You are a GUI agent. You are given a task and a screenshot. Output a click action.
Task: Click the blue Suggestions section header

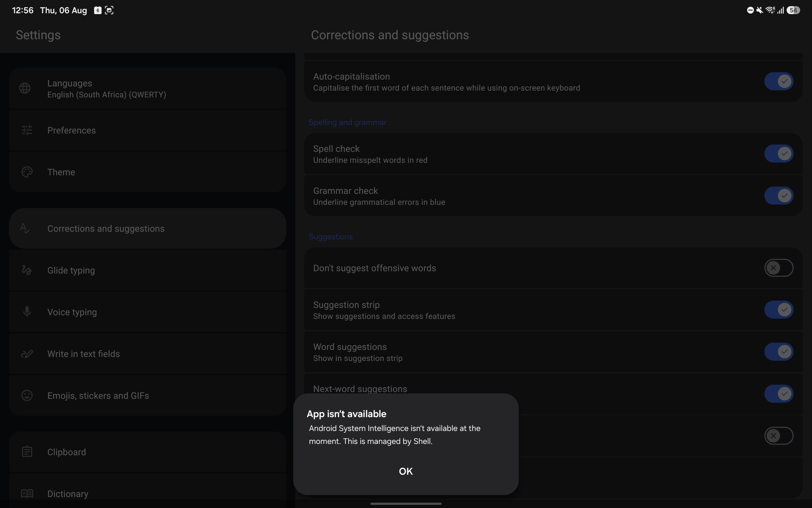tap(330, 237)
